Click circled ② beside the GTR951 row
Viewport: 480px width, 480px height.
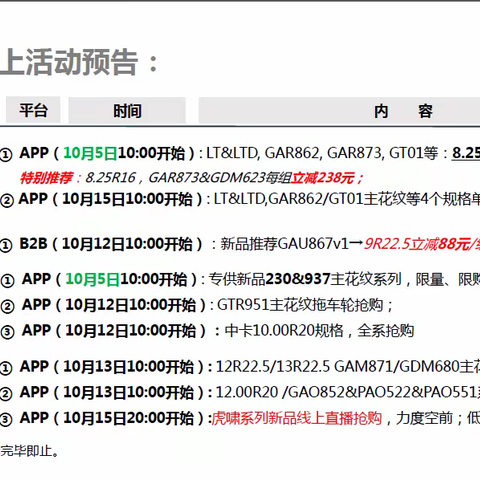click(x=7, y=306)
